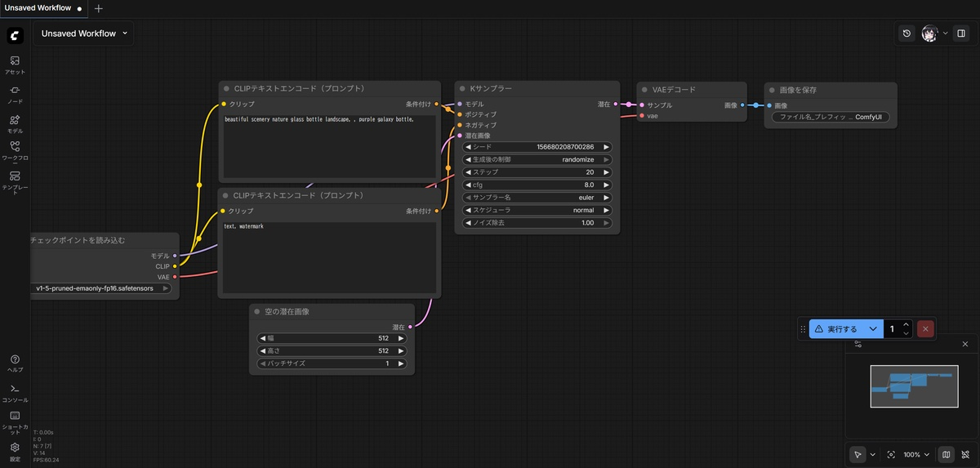The image size is (980, 468).
Task: Decrease the 高さ height value left arrow
Action: pyautogui.click(x=262, y=350)
